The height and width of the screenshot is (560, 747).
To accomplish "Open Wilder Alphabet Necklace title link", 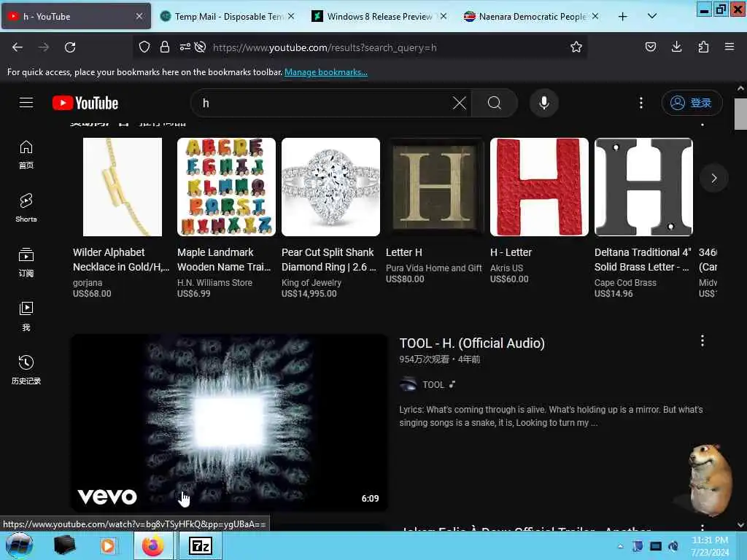I will 121,260.
